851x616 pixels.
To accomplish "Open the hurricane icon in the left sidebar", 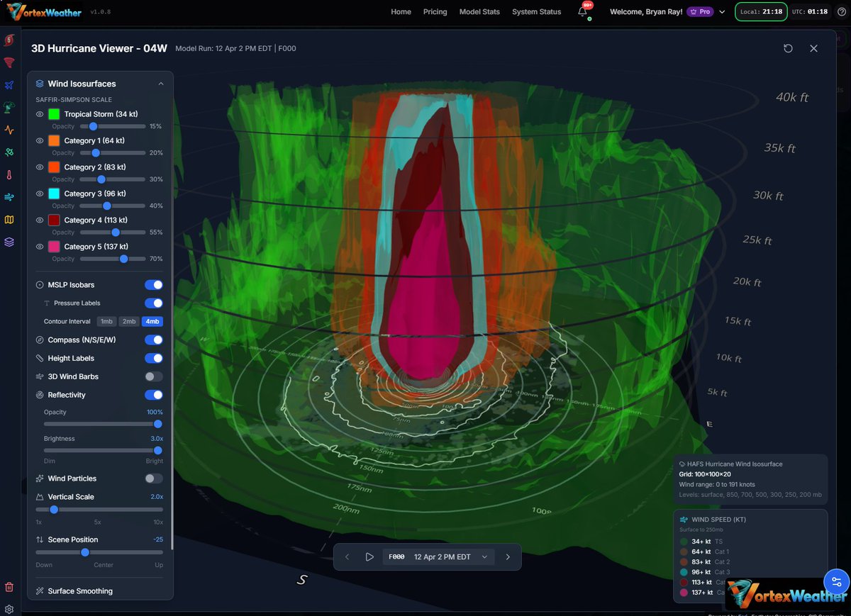I will coord(9,40).
